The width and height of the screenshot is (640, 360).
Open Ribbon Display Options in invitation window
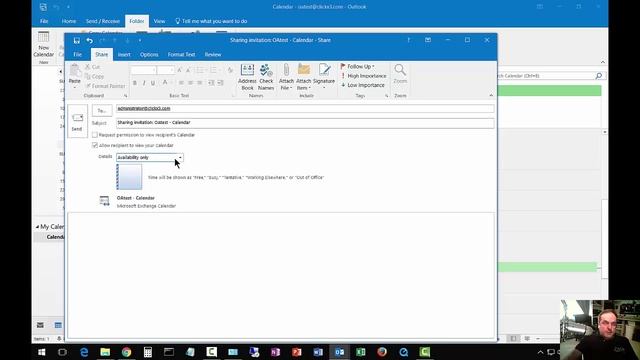point(428,40)
